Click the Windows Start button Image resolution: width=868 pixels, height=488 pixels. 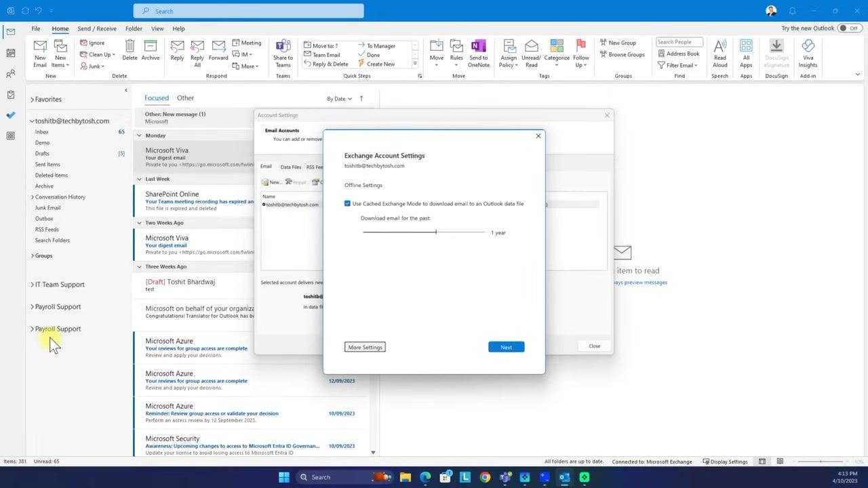pos(284,477)
